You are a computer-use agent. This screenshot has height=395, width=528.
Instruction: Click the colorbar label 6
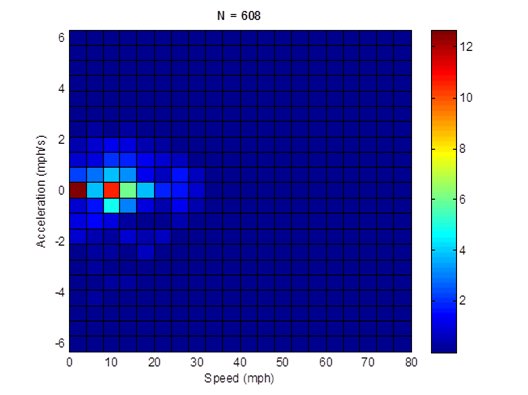463,200
